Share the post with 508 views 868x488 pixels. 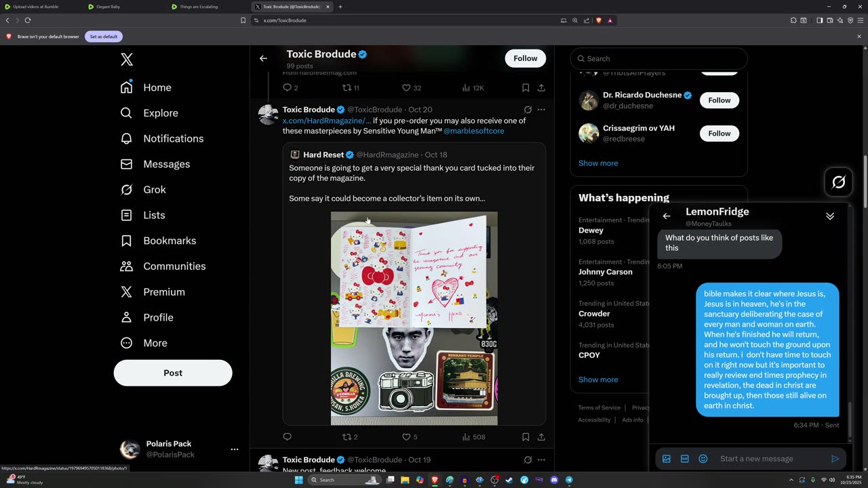[x=541, y=437]
